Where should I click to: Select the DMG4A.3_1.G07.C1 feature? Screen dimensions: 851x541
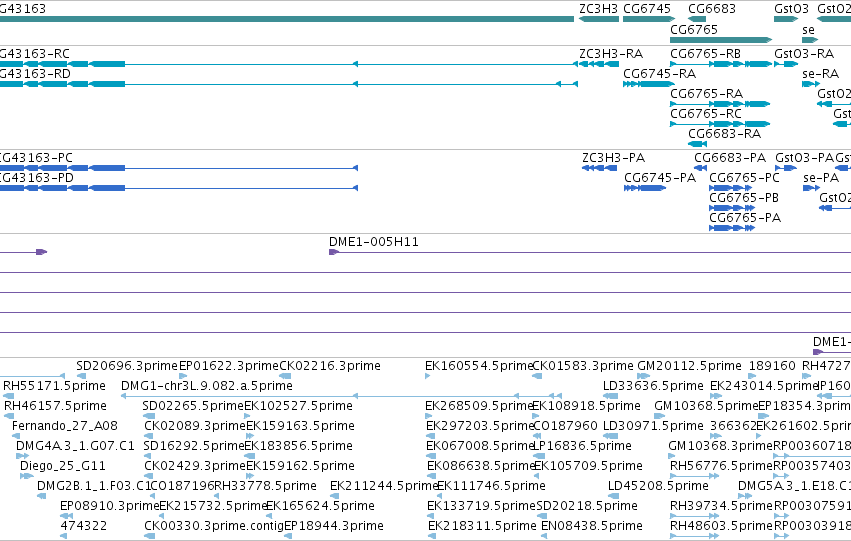(22, 456)
